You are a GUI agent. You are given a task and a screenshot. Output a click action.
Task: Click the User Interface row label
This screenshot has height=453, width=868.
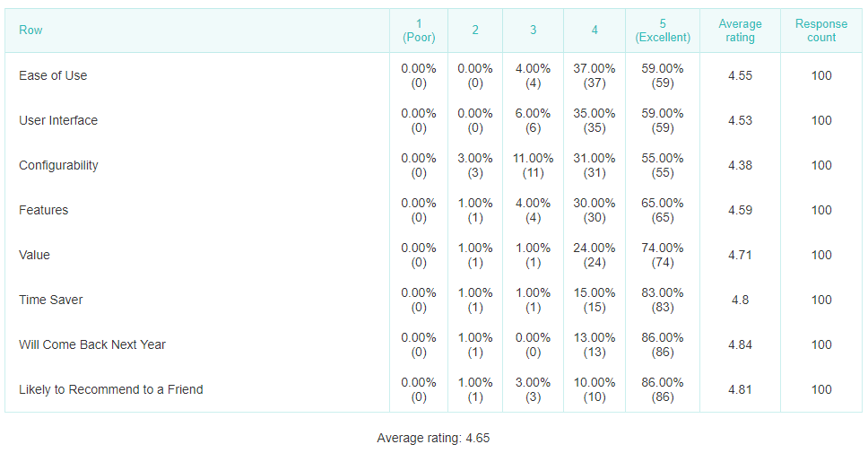[58, 120]
